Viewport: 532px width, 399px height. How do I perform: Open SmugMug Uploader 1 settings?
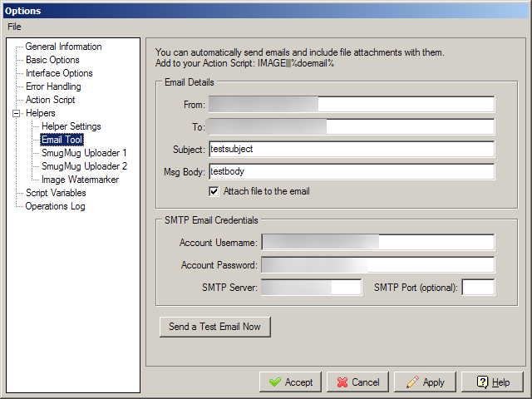84,153
